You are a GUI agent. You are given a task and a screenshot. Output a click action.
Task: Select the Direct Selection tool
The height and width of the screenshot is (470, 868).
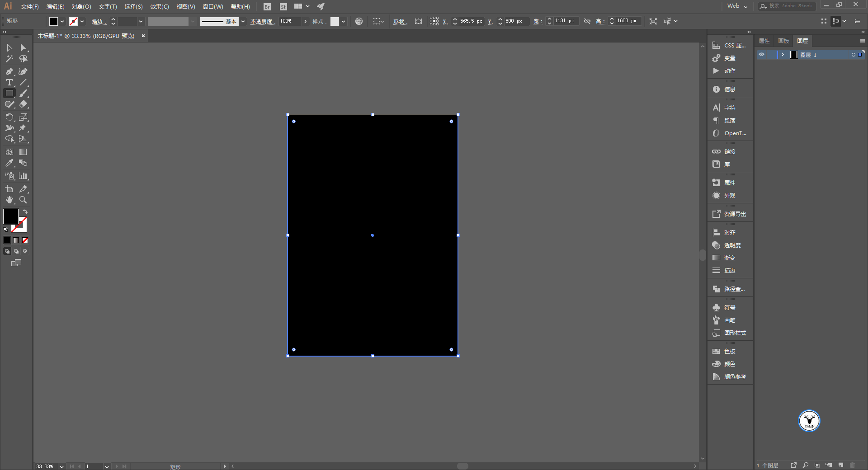[24, 48]
